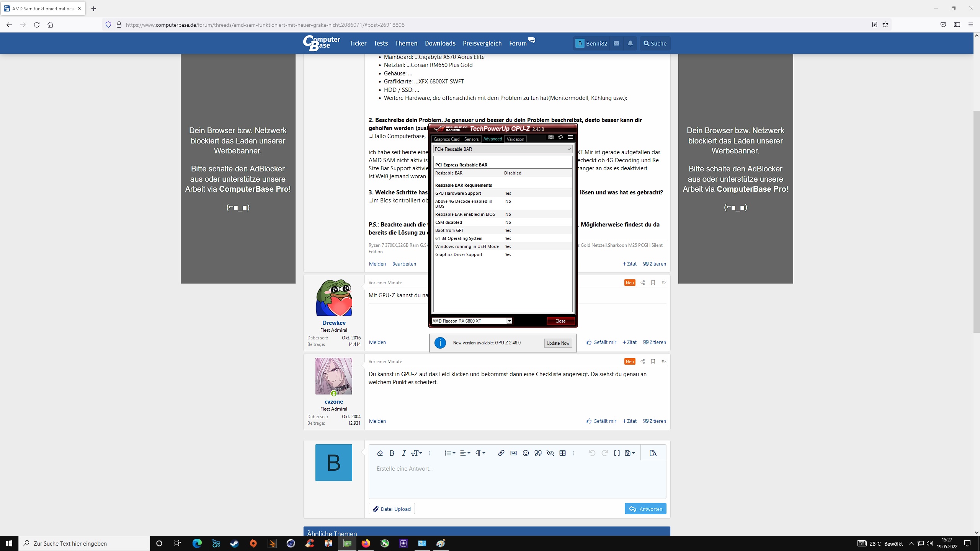Click the page vertical scrollbar thumb
The width and height of the screenshot is (980, 551).
coord(977,222)
